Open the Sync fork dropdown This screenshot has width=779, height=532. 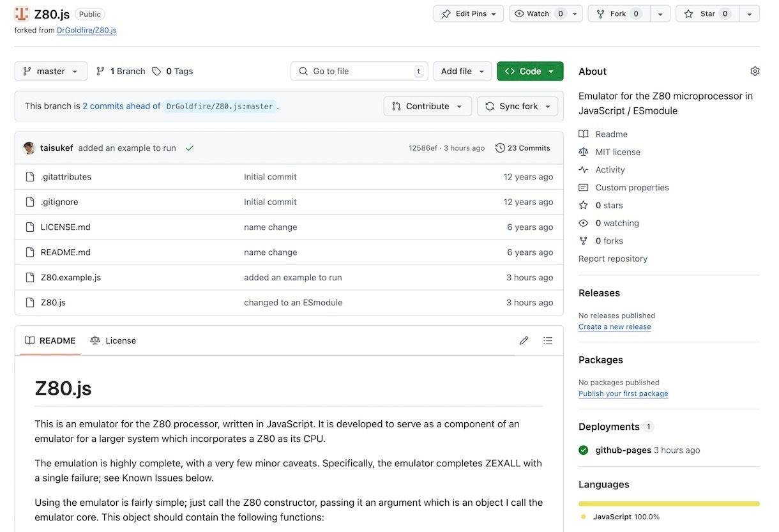[518, 107]
